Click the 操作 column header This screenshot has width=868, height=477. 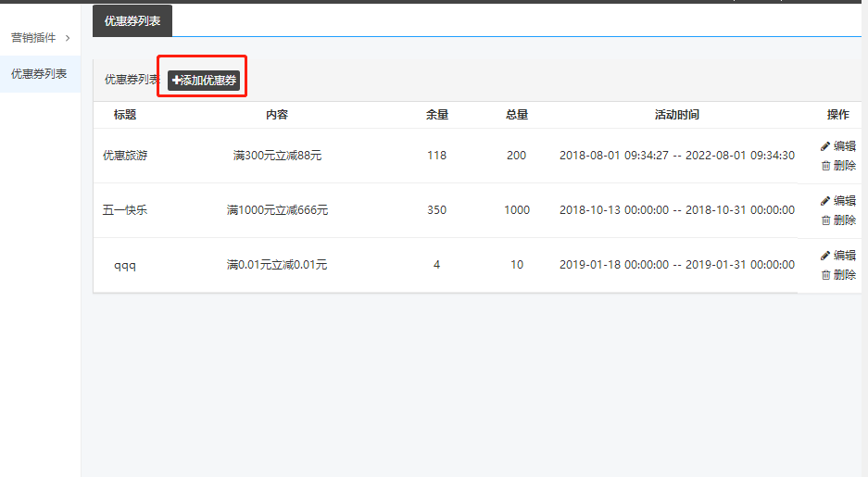tap(838, 115)
